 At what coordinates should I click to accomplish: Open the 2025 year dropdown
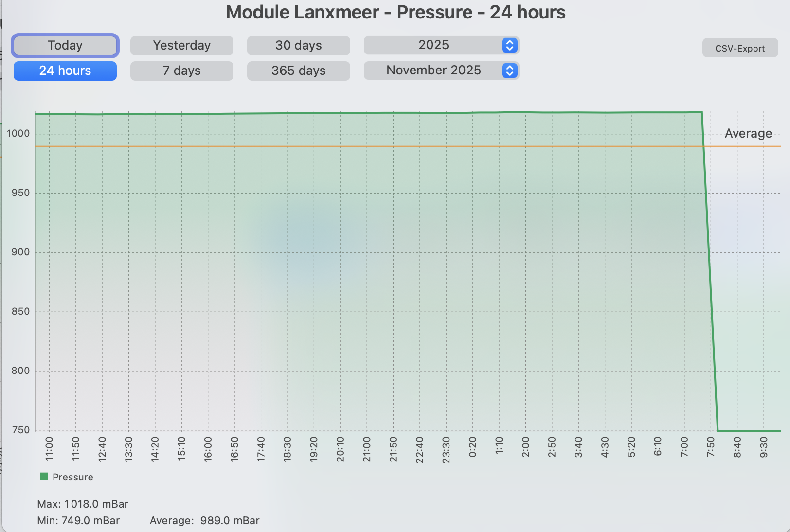433,45
